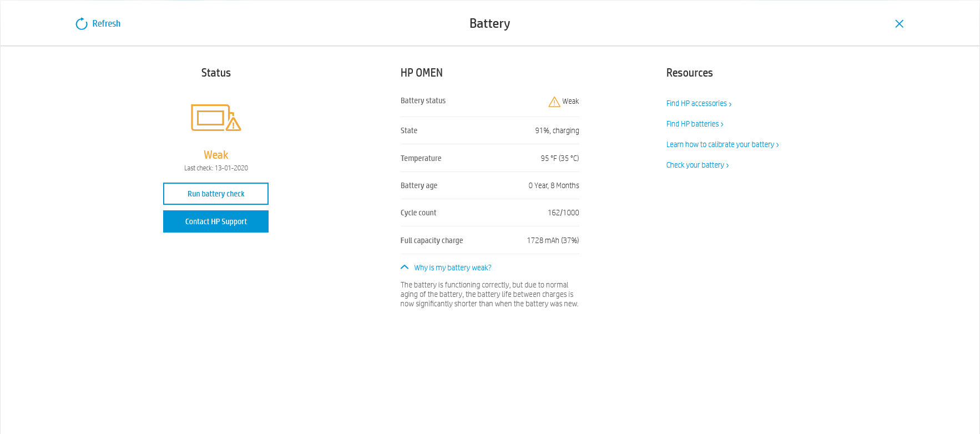Click the chevron after Find HP batteries
This screenshot has height=434, width=980.
point(721,124)
